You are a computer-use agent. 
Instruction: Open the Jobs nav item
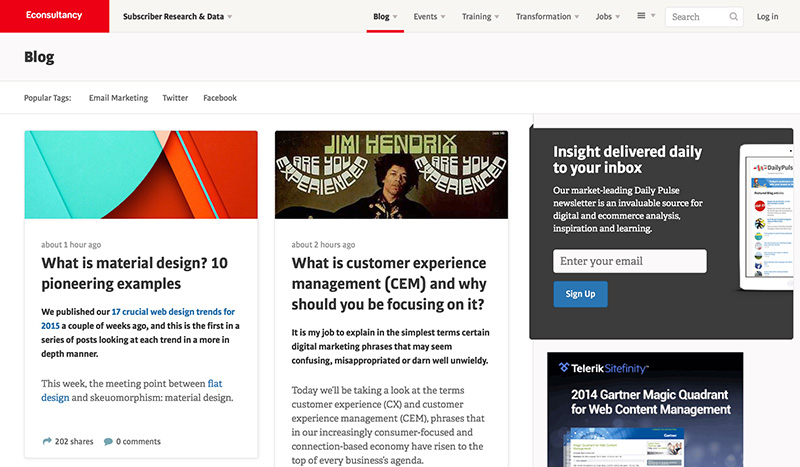pyautogui.click(x=604, y=16)
